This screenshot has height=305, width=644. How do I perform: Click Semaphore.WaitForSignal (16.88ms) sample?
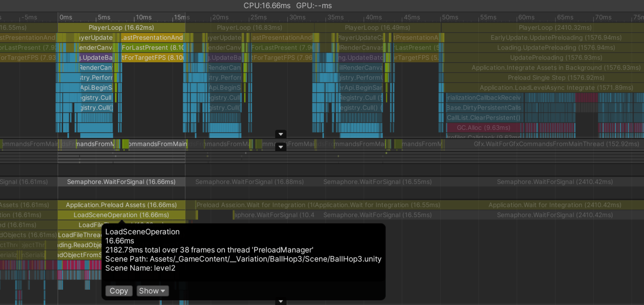tap(249, 182)
